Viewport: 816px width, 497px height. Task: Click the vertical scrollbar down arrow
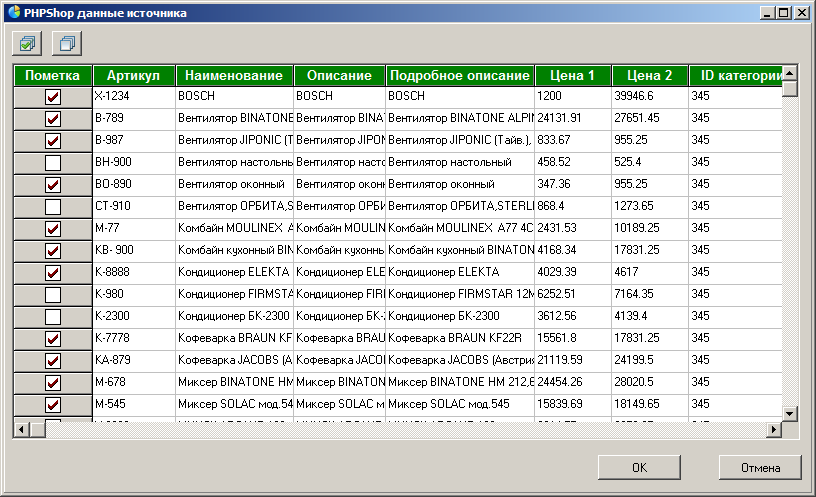click(789, 414)
